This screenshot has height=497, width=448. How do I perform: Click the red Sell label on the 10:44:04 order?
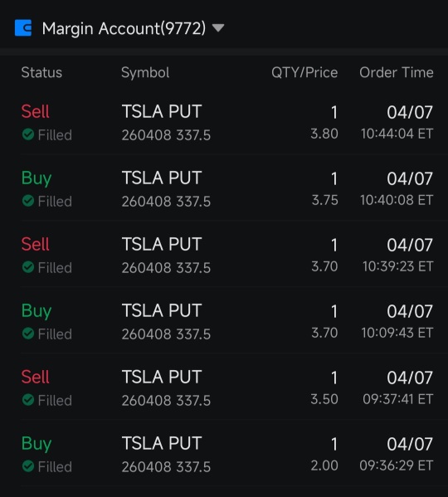[x=35, y=111]
